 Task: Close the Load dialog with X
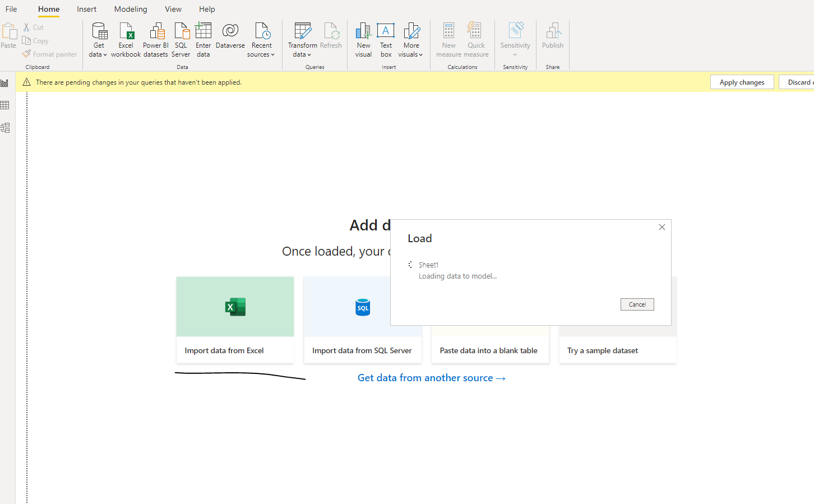(662, 227)
